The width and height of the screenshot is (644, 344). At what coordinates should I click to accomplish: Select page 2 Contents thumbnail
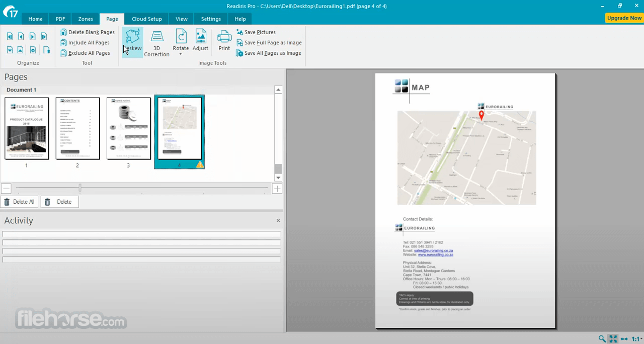[x=77, y=128]
